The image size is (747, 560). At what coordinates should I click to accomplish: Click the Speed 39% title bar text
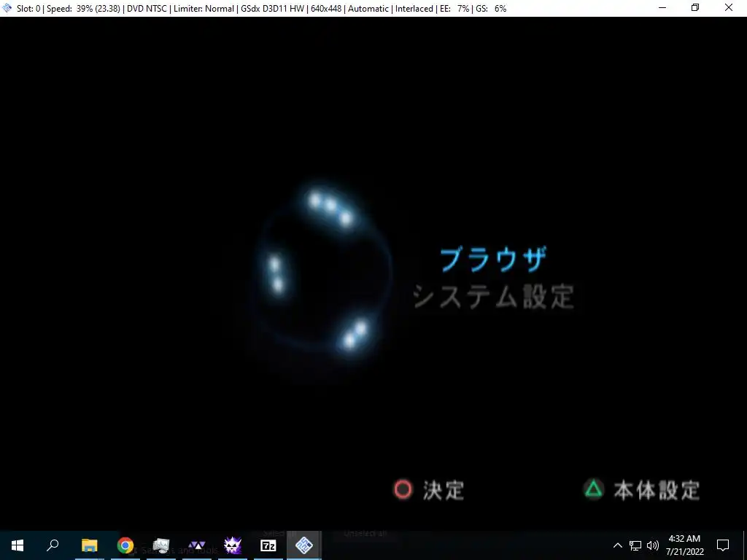(83, 9)
